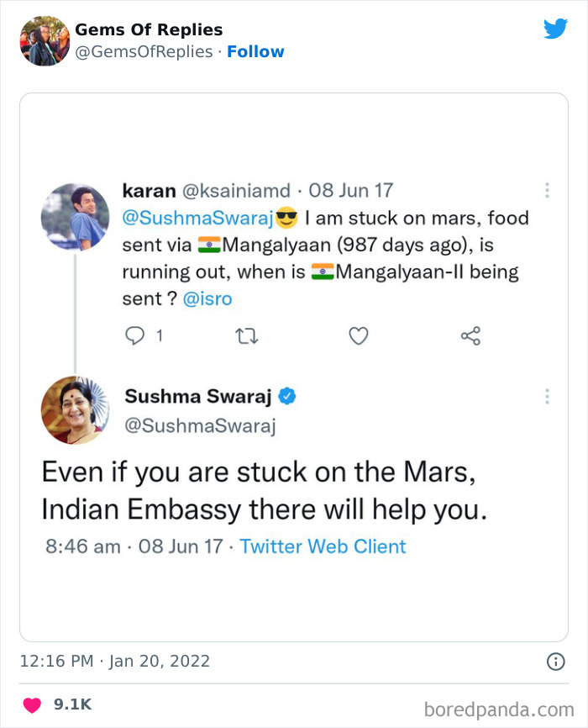Click the Twitter bird logo
The height and width of the screenshot is (728, 588).
[x=557, y=29]
